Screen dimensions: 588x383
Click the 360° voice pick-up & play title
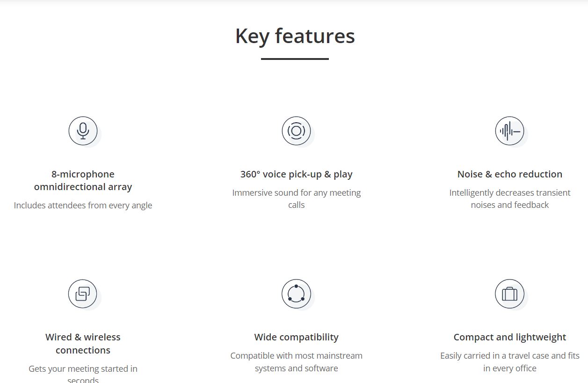pos(297,174)
